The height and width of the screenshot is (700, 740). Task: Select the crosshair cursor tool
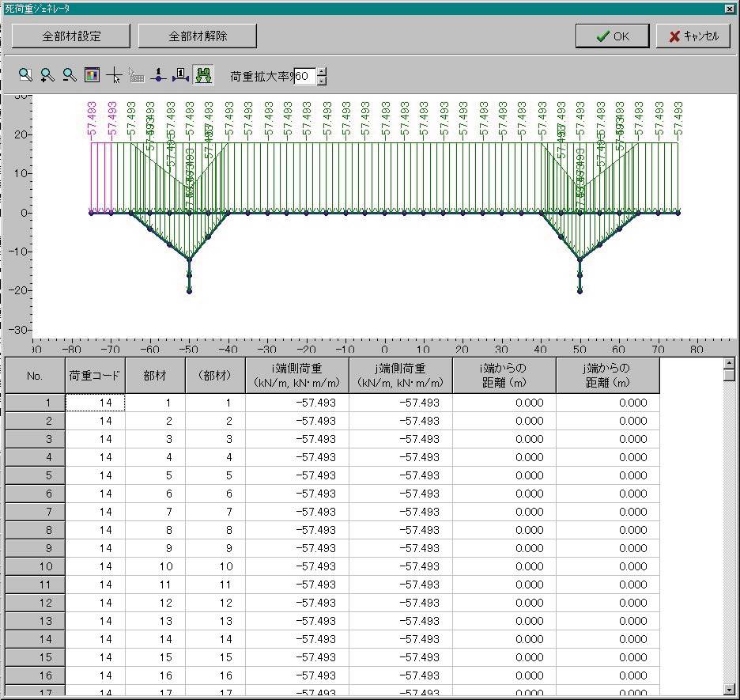click(x=114, y=76)
